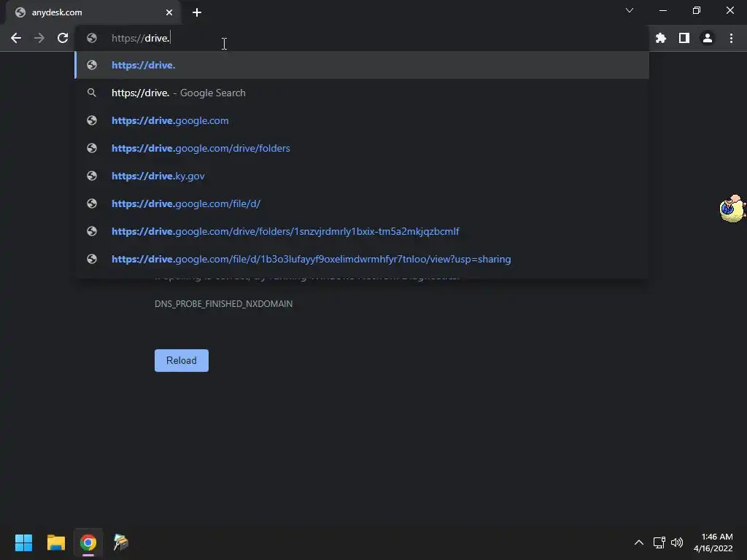
Task: Choose the highlighted https://drive. suggestion
Action: 362,65
